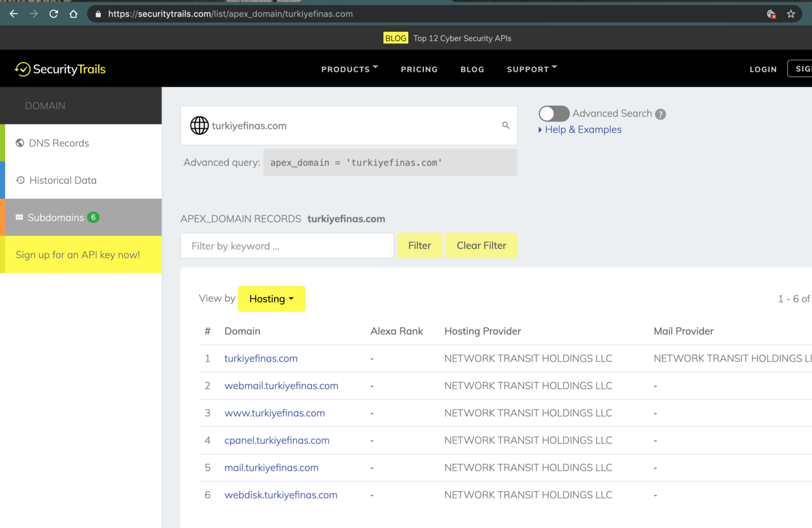
Task: Click the Mail Provider column header
Action: point(683,331)
